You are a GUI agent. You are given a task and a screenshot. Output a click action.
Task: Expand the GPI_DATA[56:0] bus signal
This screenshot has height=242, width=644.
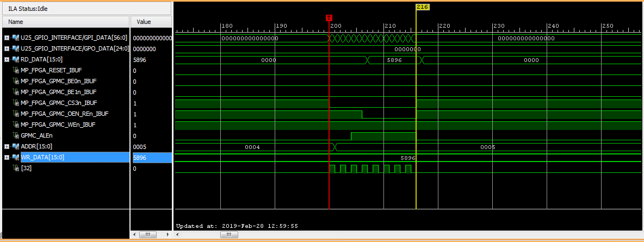tap(7, 38)
